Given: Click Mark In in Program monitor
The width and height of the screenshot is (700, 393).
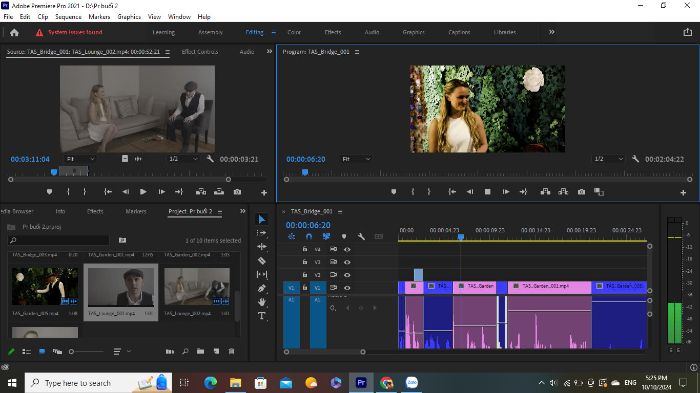Looking at the screenshot, I should click(412, 192).
